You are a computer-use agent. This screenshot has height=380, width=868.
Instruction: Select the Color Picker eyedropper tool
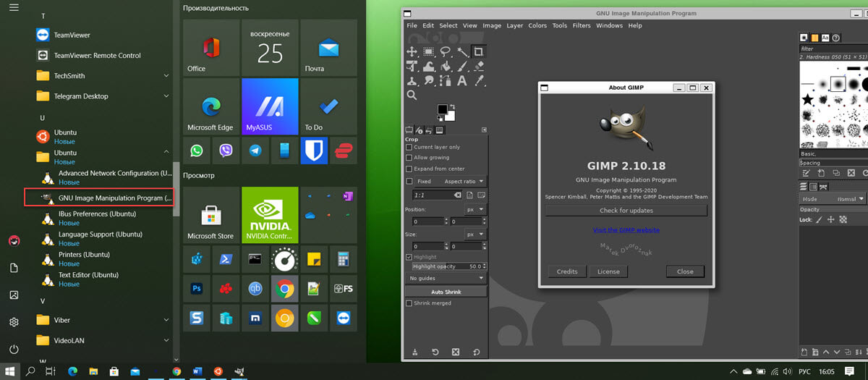click(x=478, y=80)
